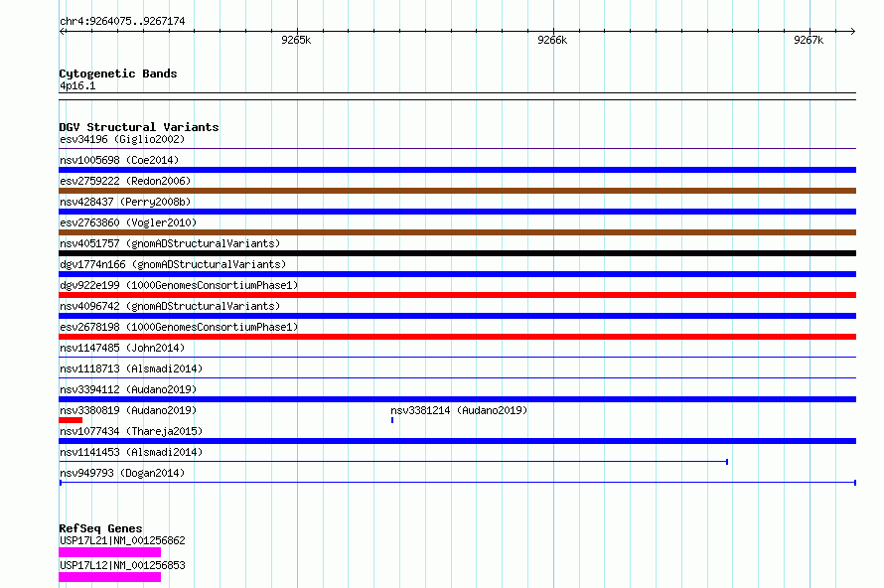
Task: Click the 9266k ruler tick label
Action: click(552, 40)
